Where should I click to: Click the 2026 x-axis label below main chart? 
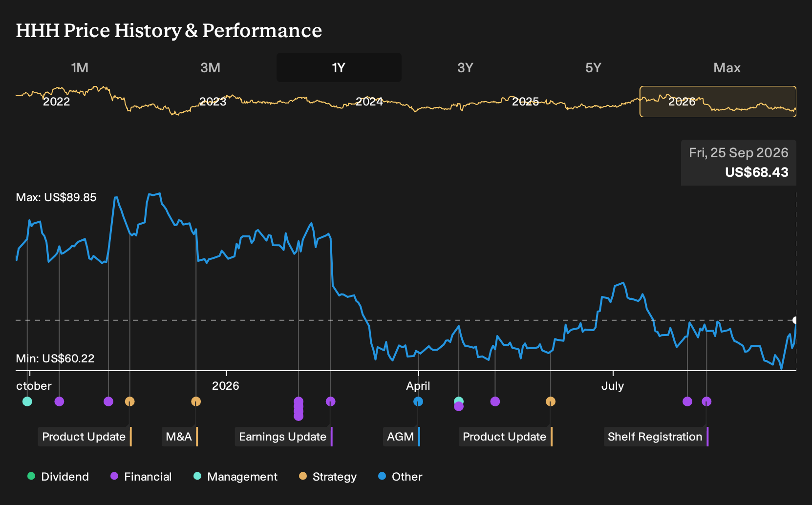[226, 386]
